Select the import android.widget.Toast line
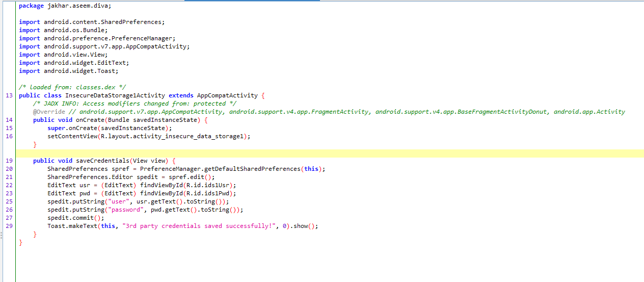Image resolution: width=644 pixels, height=282 pixels. tap(69, 71)
